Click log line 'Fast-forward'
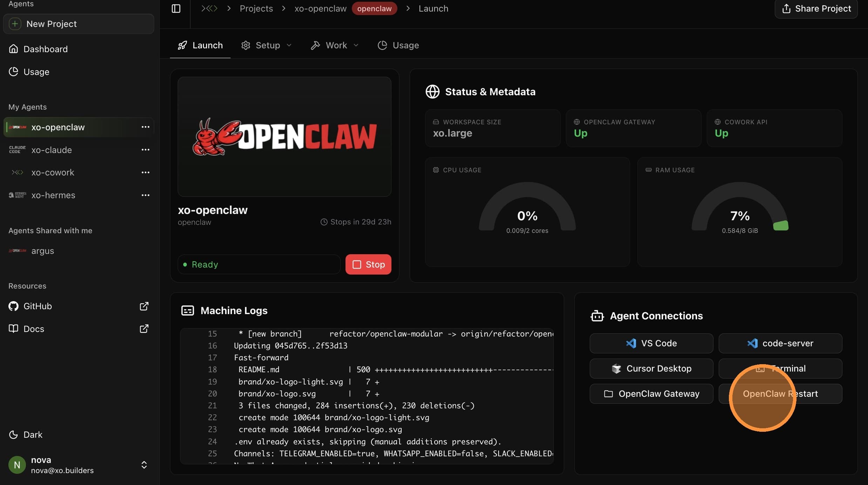 point(261,358)
